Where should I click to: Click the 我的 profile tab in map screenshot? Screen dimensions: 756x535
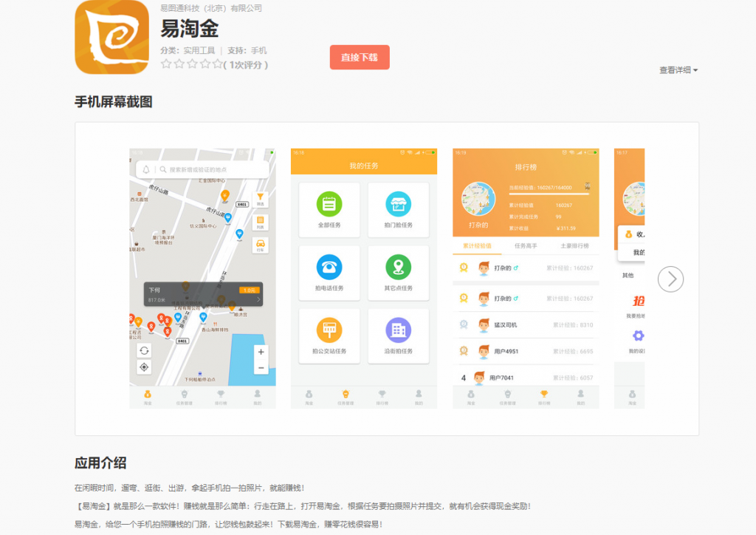(x=258, y=398)
